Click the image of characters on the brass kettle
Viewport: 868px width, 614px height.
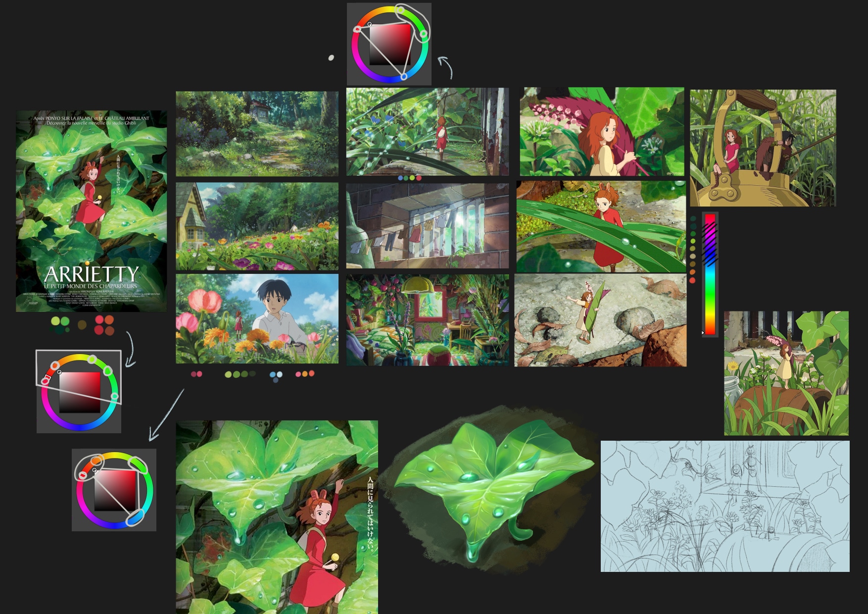[763, 148]
